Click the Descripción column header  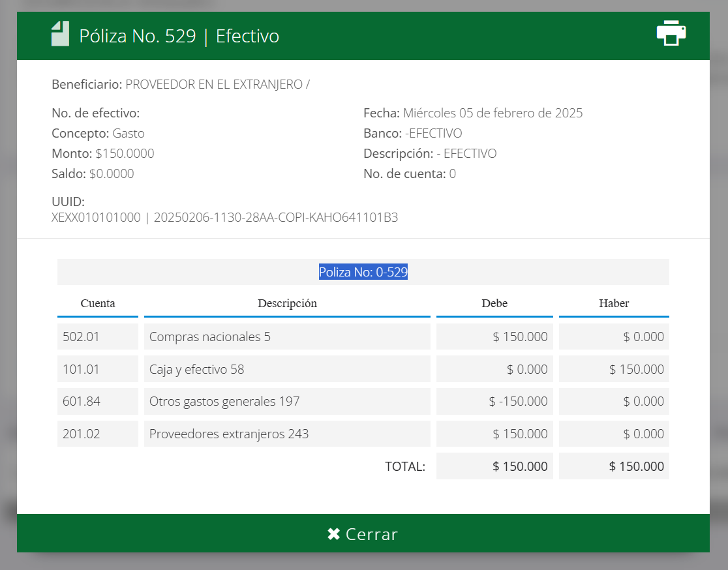[x=287, y=303]
